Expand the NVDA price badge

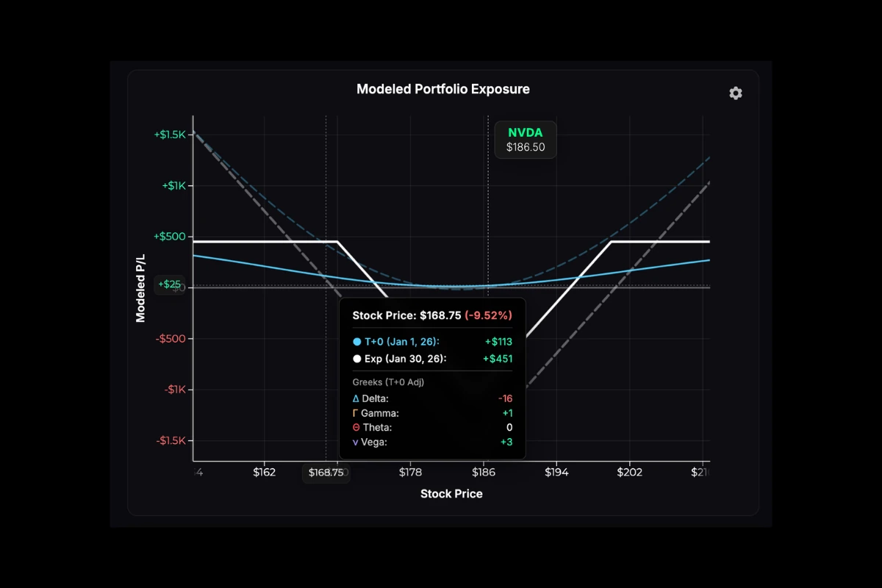pyautogui.click(x=525, y=140)
